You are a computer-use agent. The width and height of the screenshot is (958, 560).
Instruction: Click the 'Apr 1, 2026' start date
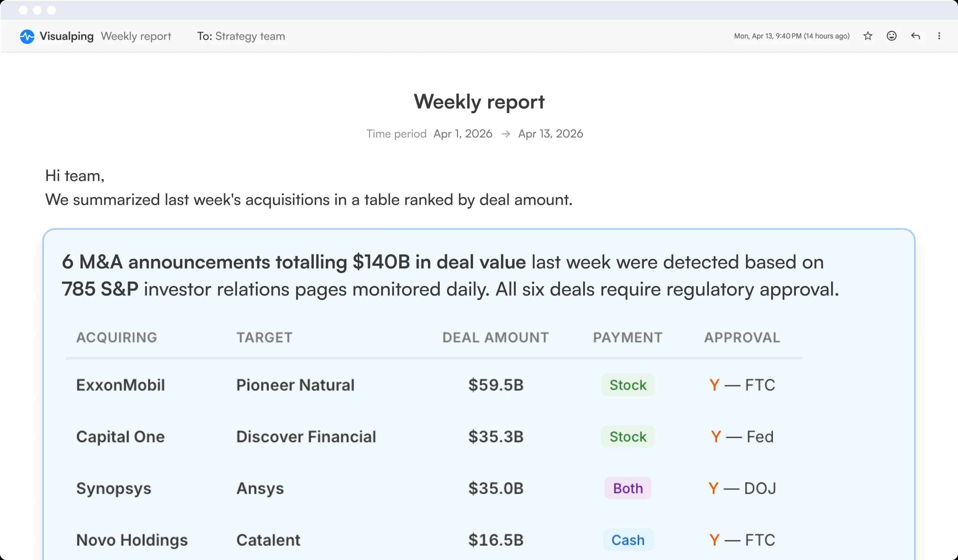pos(463,134)
